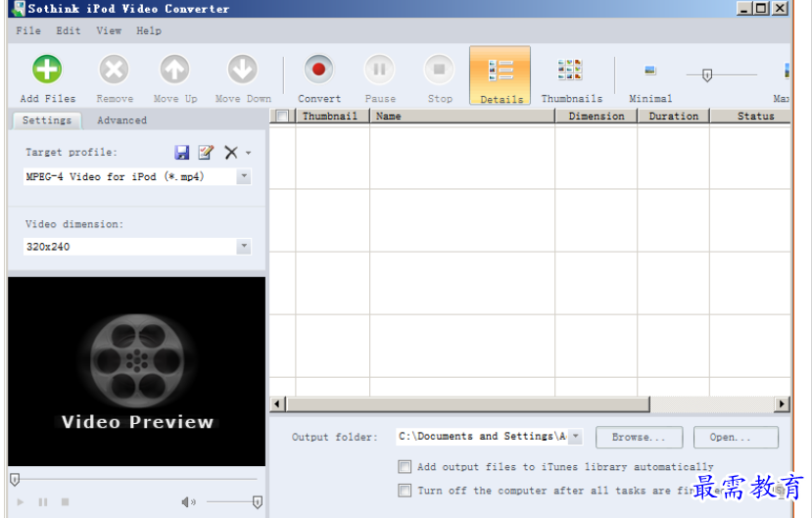Expand the Video dimension dropdown
The height and width of the screenshot is (518, 812).
pos(244,247)
